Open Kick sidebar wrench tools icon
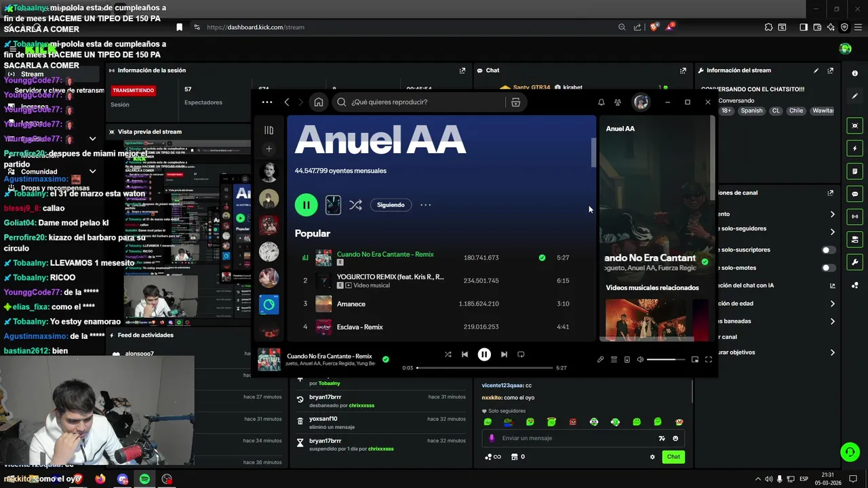868x488 pixels. [854, 262]
